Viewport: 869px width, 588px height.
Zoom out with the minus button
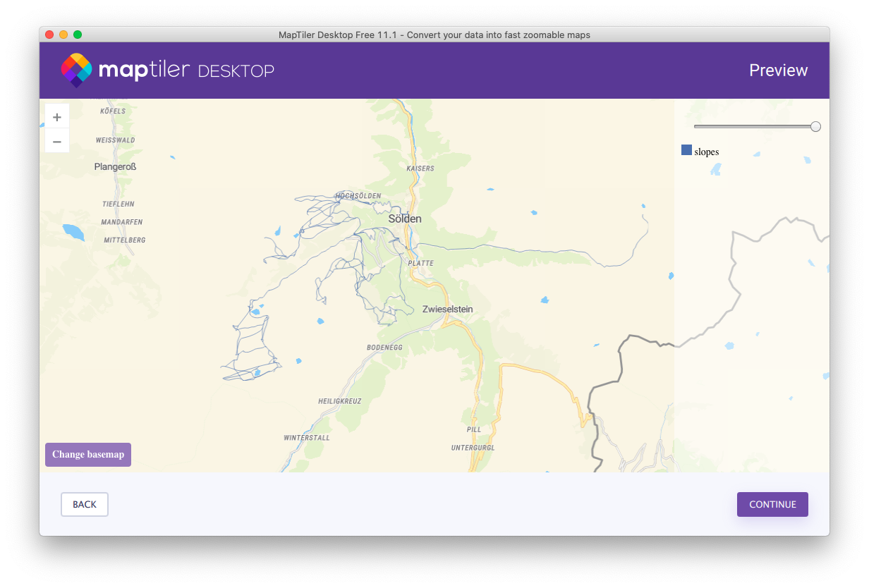(x=57, y=141)
